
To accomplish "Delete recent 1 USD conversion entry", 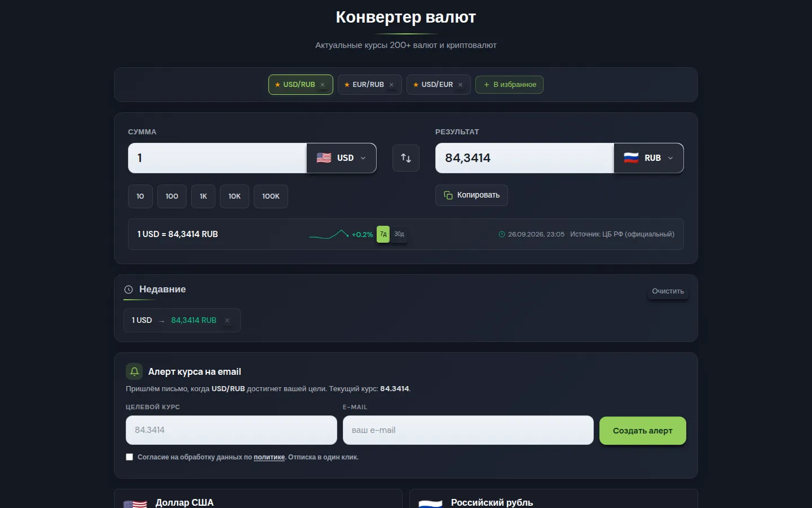I will click(x=227, y=321).
